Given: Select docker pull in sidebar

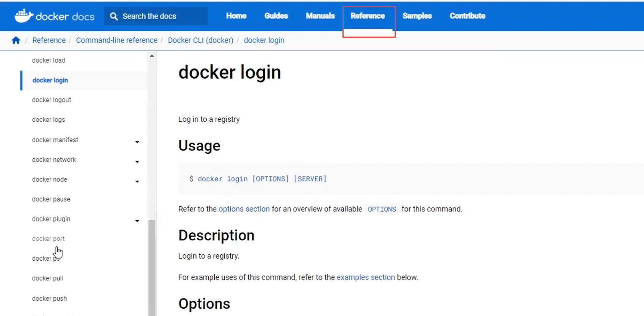Looking at the screenshot, I should pyautogui.click(x=48, y=278).
